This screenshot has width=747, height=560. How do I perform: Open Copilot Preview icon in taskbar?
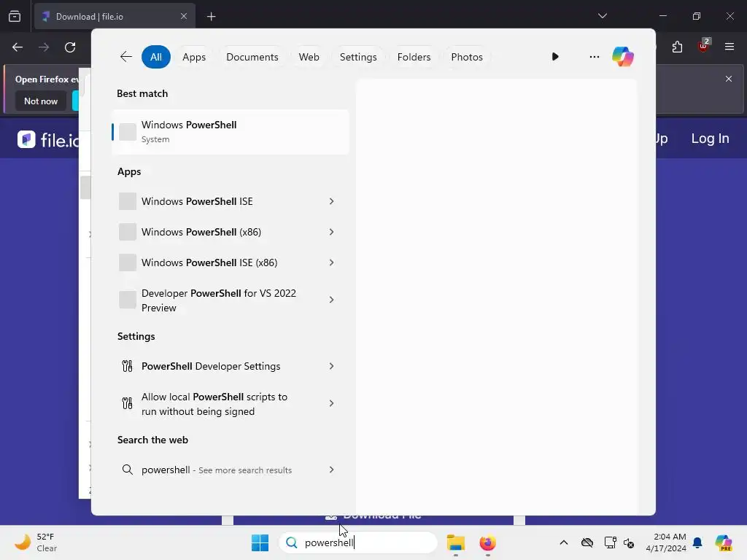coord(723,542)
